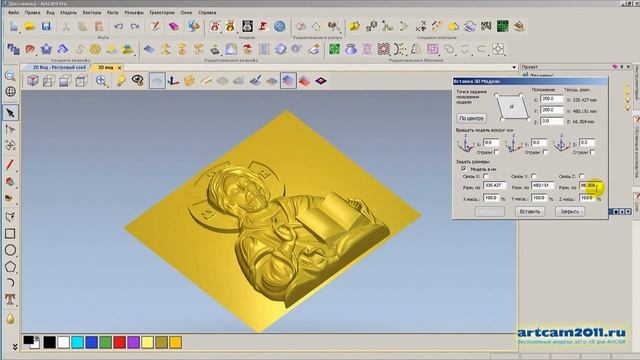Image resolution: width=640 pixels, height=360 pixels.
Task: Click the 'Вставить' button
Action: click(530, 211)
